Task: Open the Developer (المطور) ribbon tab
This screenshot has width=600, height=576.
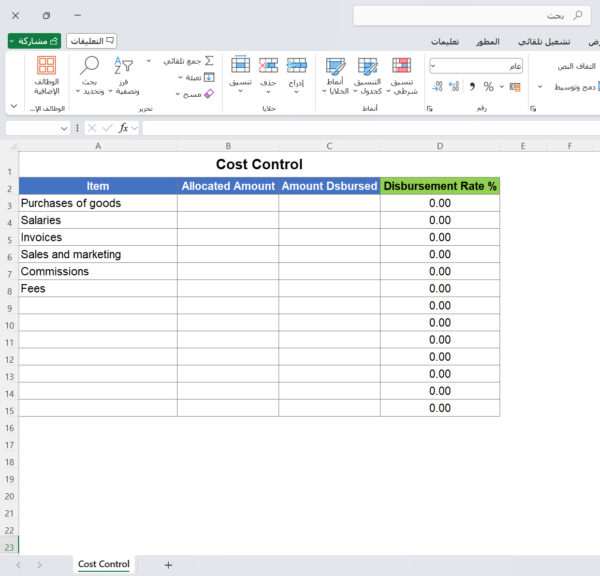Action: tap(488, 41)
